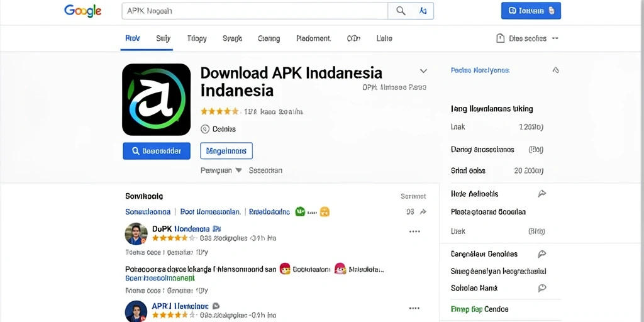Click the "APK Nogaah" search field
644x322 pixels.
(255, 11)
